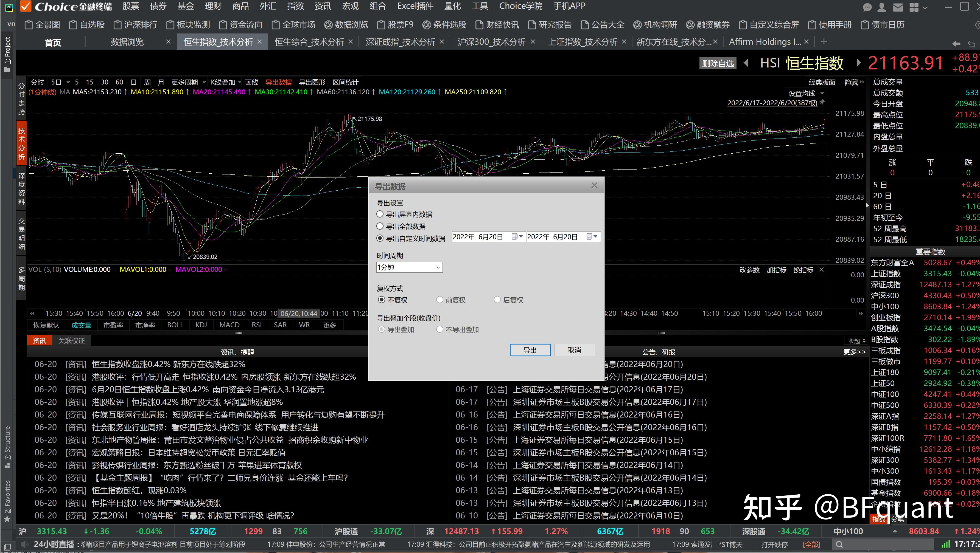
Task: Select the MACD indicator tab
Action: 229,325
